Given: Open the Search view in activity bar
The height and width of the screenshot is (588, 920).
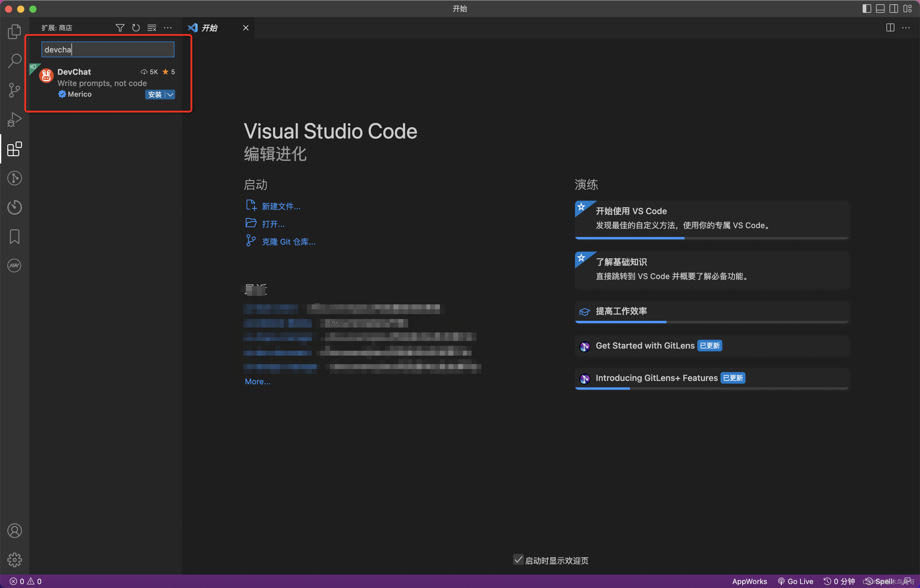Looking at the screenshot, I should click(x=15, y=60).
